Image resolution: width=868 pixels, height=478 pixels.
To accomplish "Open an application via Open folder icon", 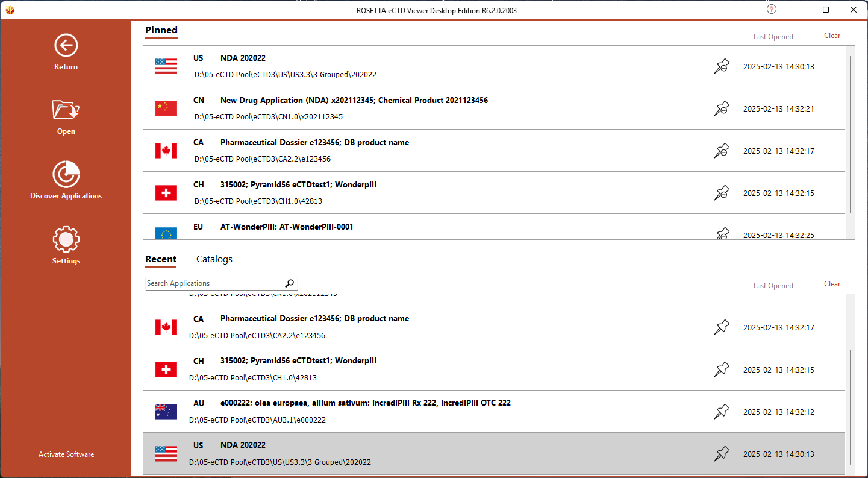I will coord(66,110).
